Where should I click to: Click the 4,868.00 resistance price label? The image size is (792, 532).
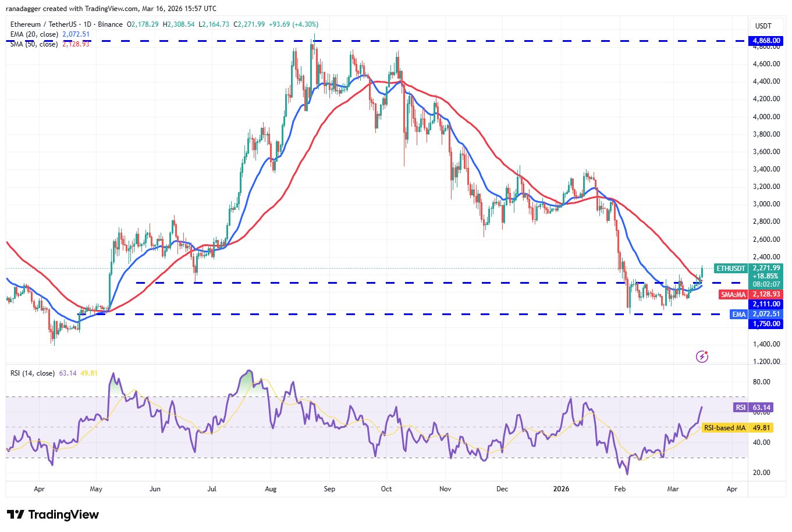pos(766,41)
